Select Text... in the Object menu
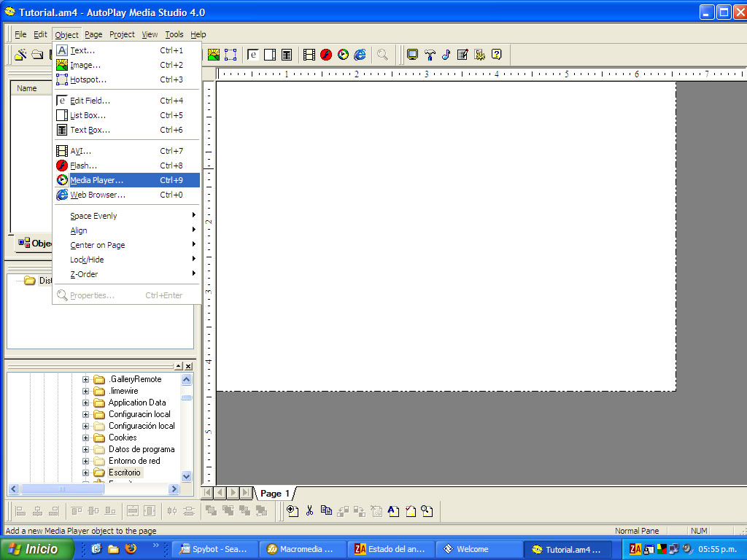Image resolution: width=747 pixels, height=560 pixels. (126, 50)
